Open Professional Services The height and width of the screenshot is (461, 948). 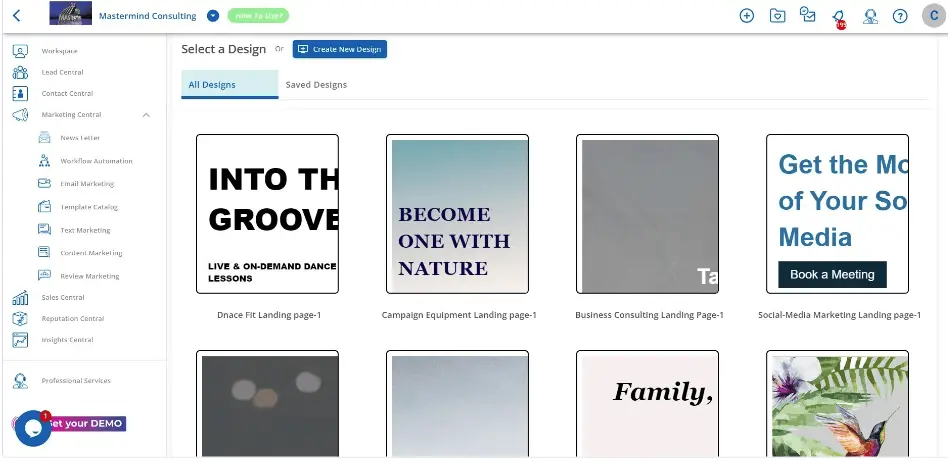coord(76,381)
